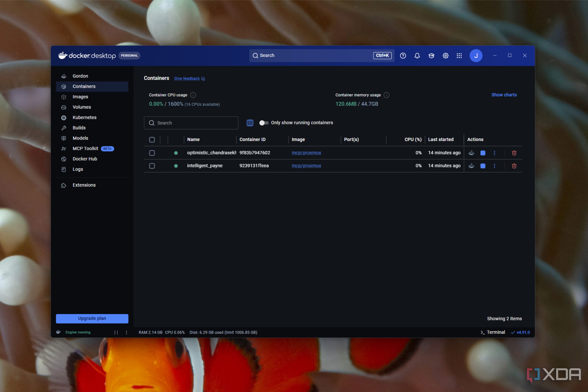Click the CPU usage info icon
The width and height of the screenshot is (588, 392).
click(193, 95)
